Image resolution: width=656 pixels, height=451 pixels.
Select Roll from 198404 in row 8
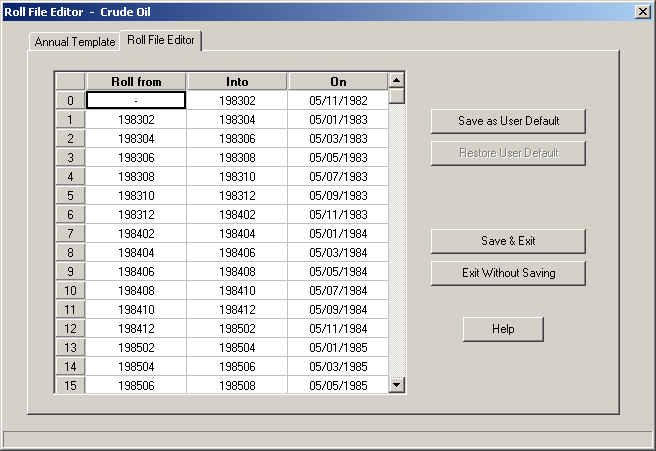(x=136, y=253)
